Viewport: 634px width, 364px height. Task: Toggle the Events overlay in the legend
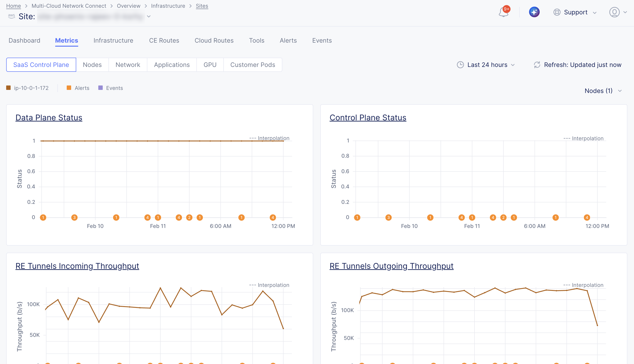(x=114, y=88)
